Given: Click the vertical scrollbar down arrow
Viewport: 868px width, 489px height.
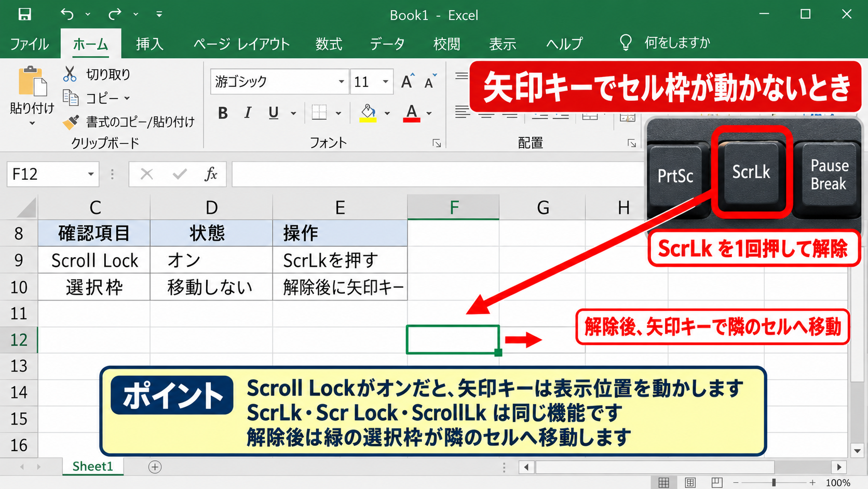Looking at the screenshot, I should pos(857,451).
